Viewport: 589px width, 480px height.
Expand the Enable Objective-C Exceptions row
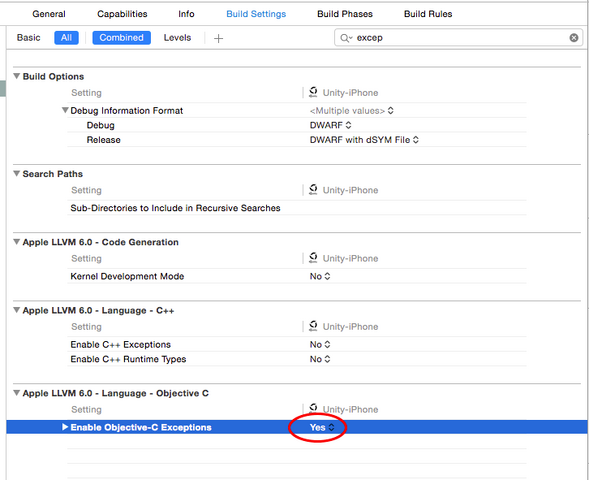(x=65, y=427)
